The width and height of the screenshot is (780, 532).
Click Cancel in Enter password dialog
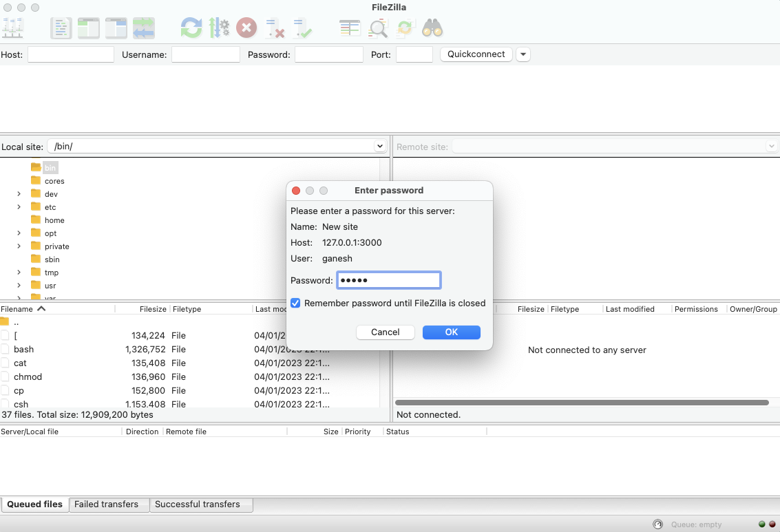(386, 332)
